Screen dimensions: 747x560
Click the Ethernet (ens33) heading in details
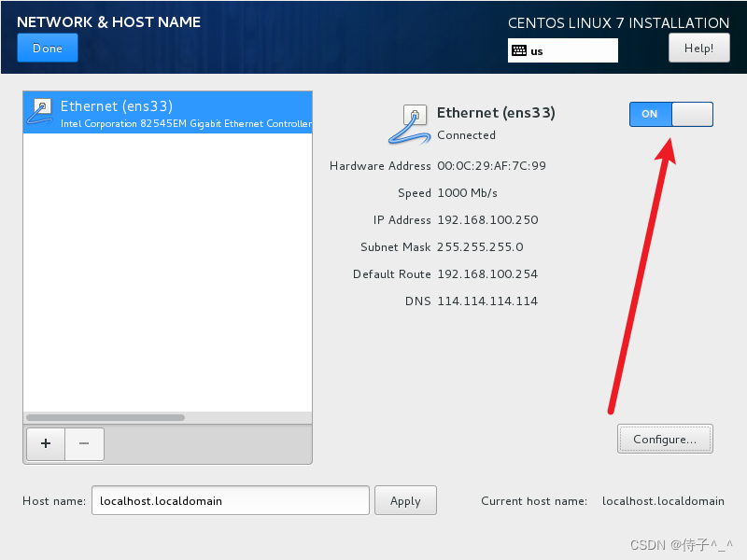coord(496,113)
